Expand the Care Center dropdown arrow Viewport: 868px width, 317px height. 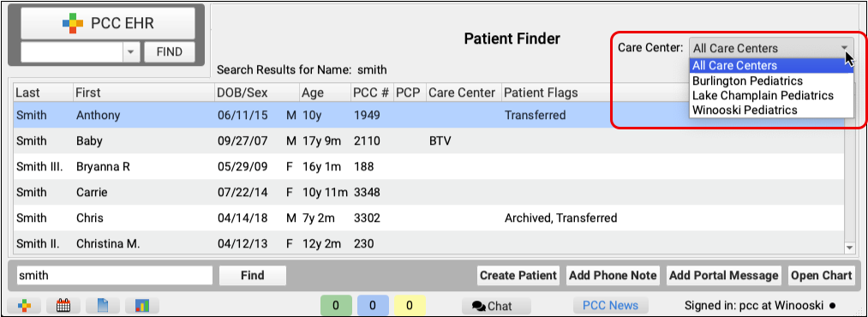tap(845, 48)
